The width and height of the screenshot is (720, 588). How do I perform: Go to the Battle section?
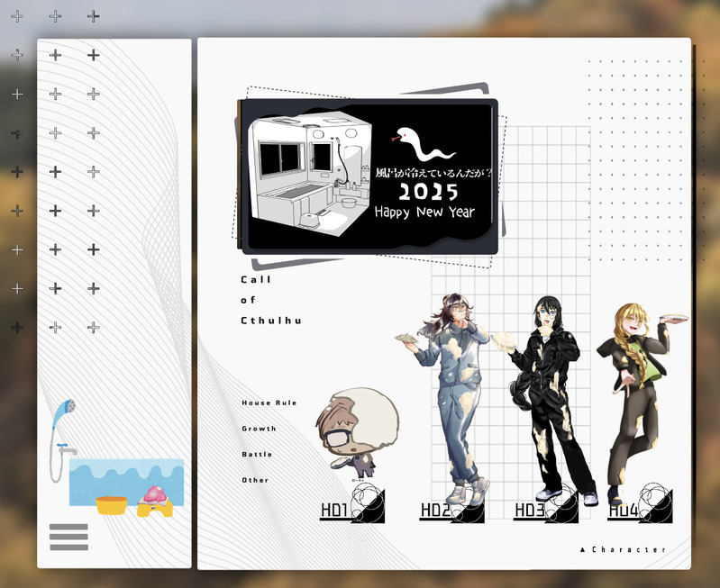(257, 454)
